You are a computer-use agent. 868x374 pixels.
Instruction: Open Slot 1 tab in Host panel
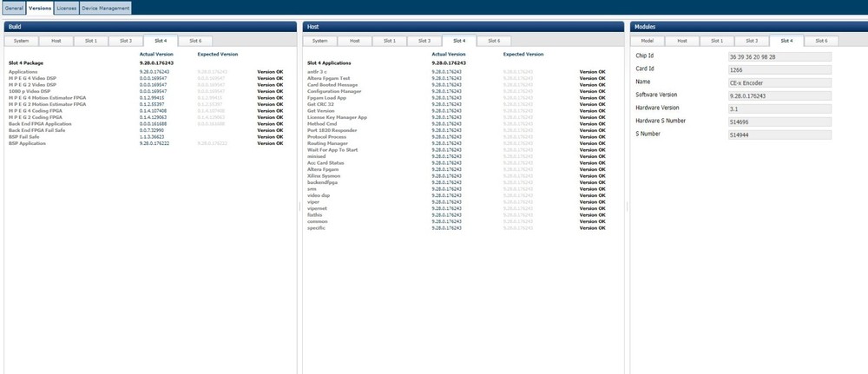pos(390,41)
